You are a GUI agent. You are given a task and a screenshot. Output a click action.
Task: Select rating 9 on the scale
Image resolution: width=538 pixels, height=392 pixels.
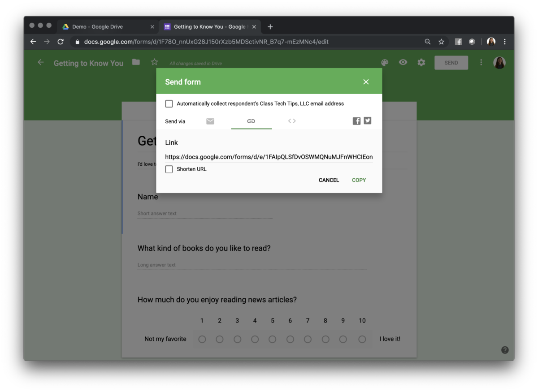343,339
